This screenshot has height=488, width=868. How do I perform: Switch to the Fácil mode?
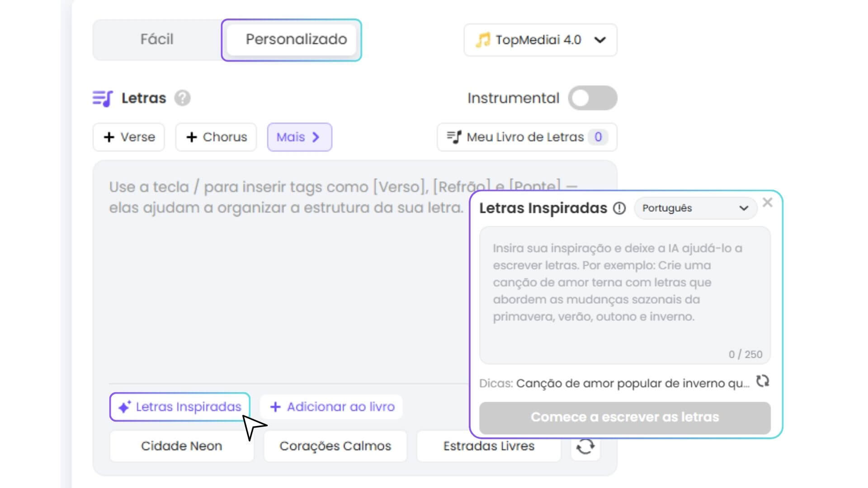coord(156,40)
